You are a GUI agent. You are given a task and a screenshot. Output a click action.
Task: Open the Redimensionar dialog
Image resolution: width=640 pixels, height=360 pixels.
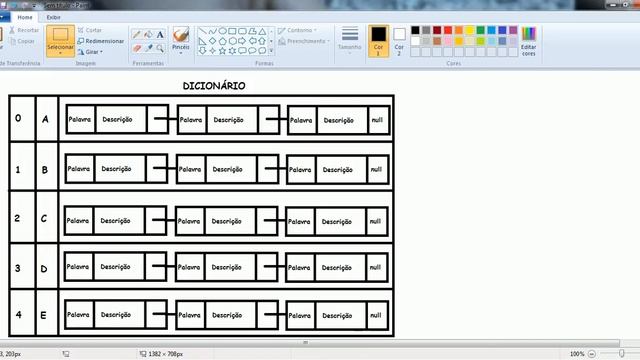101,41
